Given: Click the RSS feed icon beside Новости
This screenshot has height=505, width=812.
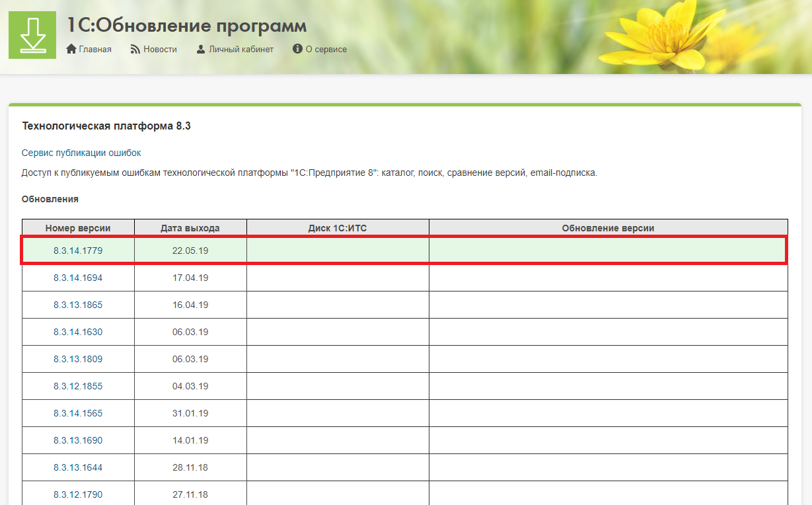Looking at the screenshot, I should pos(135,50).
